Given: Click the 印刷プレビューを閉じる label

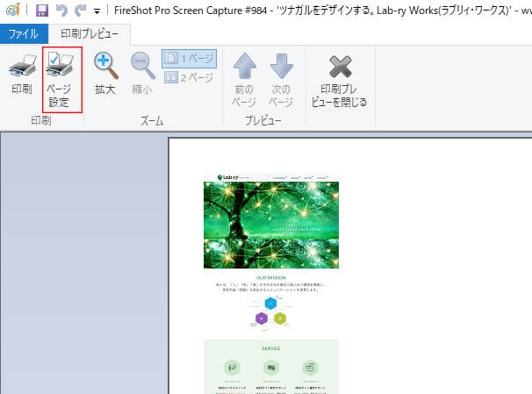Looking at the screenshot, I should point(339,96).
